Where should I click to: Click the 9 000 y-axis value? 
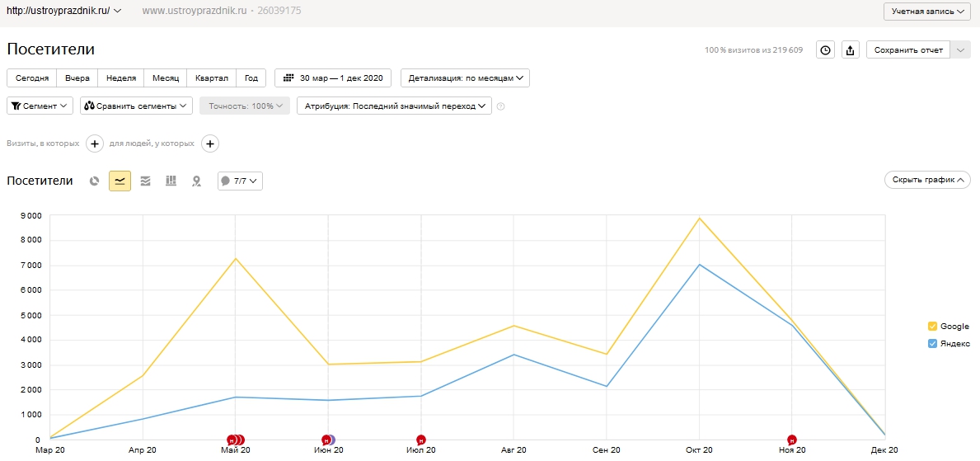(30, 216)
